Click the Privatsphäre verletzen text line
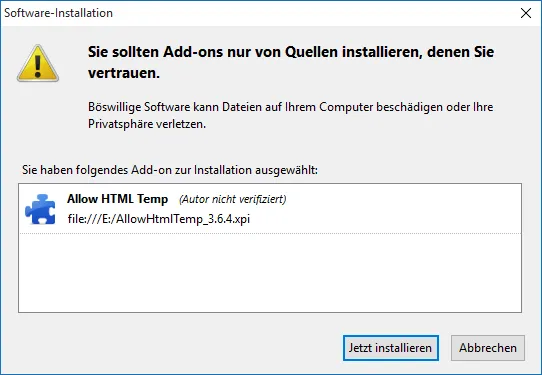This screenshot has height=375, width=542. (x=147, y=124)
